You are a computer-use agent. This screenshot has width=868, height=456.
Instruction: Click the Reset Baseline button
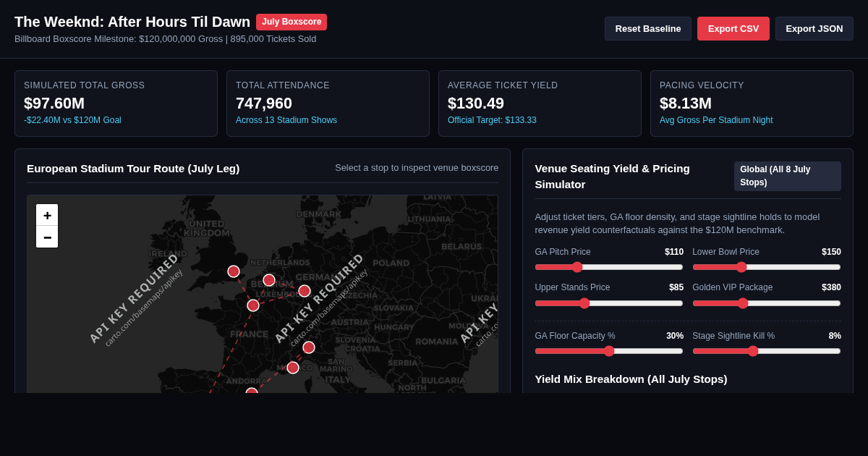click(648, 28)
